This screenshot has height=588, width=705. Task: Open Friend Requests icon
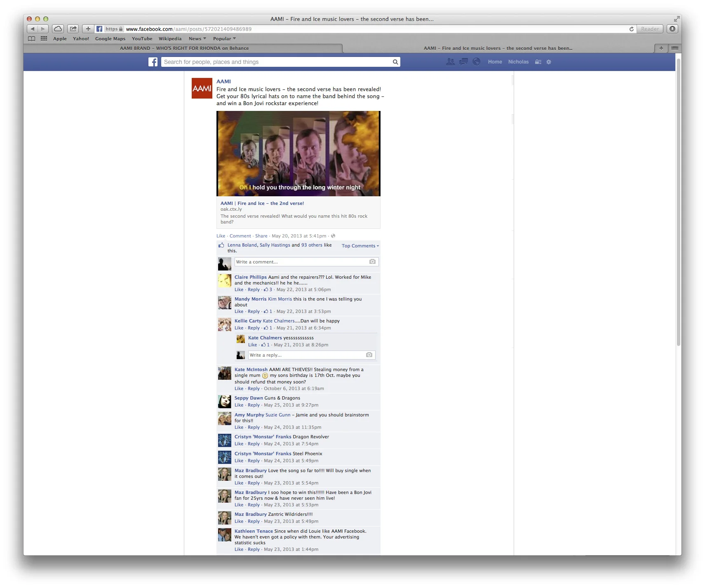click(x=451, y=62)
